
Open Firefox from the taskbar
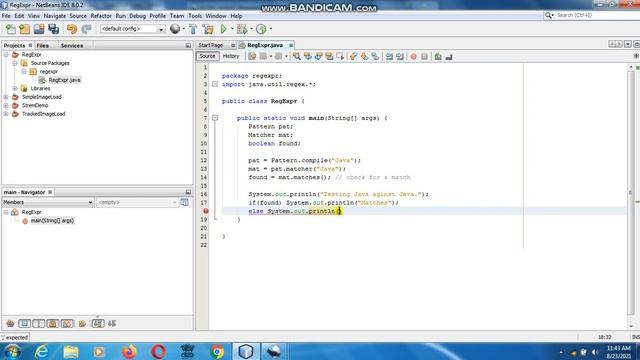129,351
